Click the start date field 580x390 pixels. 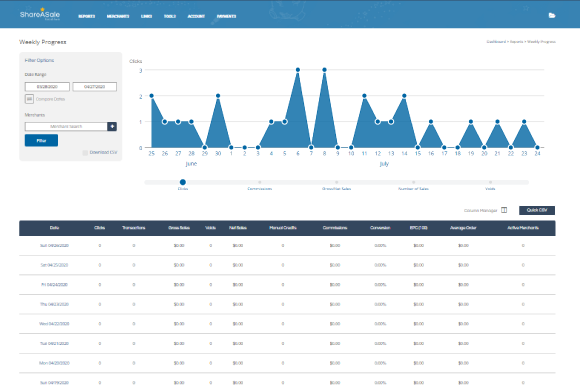(47, 87)
